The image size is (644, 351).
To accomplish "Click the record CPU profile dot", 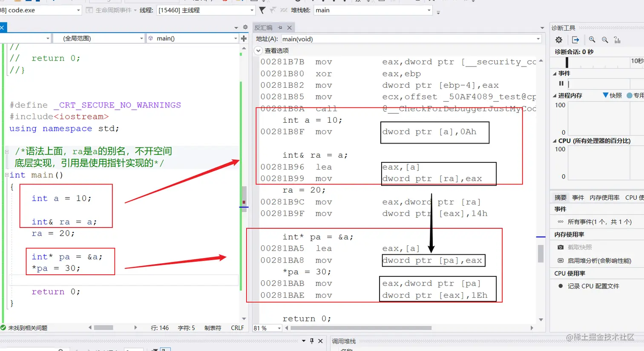I will coord(561,286).
